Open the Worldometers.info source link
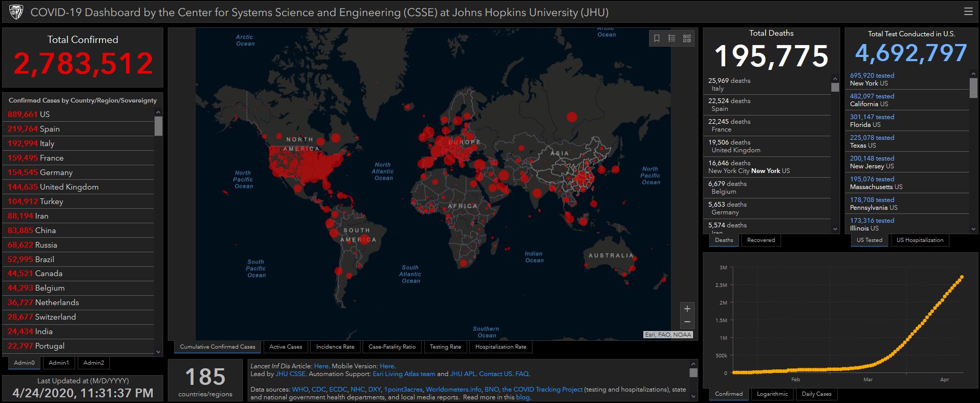 pos(453,390)
